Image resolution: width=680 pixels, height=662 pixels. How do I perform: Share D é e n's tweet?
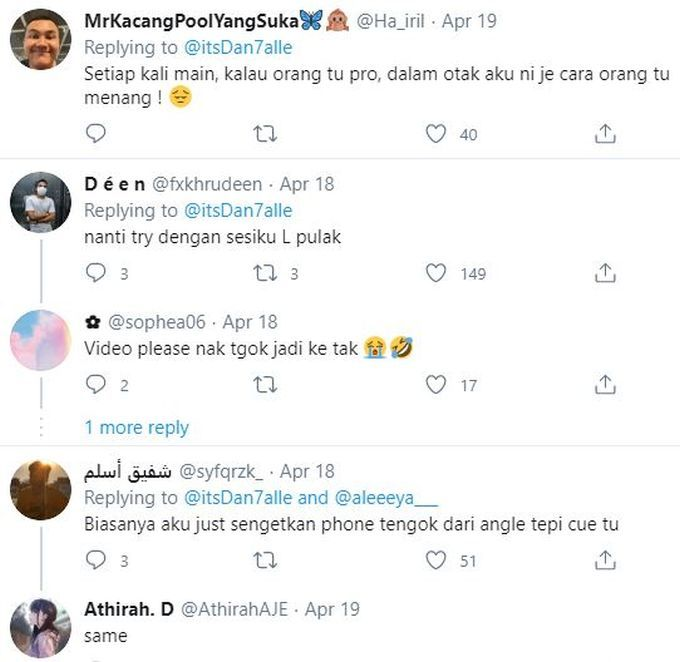coord(605,273)
